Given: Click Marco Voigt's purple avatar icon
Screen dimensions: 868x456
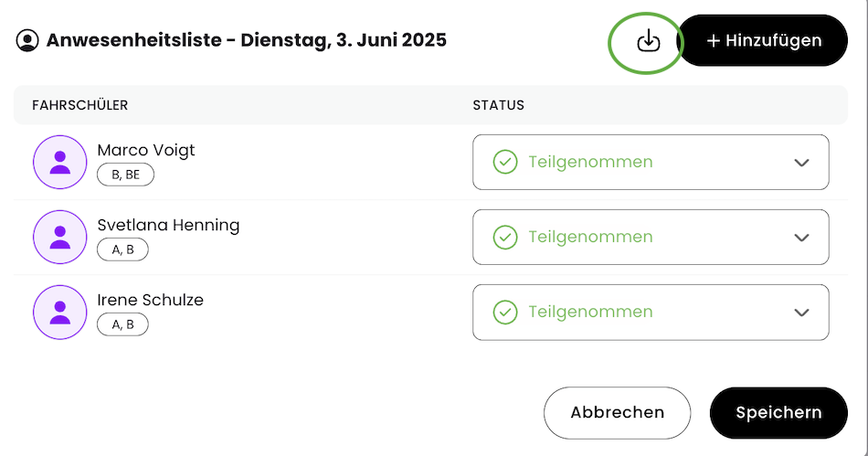Looking at the screenshot, I should [59, 162].
